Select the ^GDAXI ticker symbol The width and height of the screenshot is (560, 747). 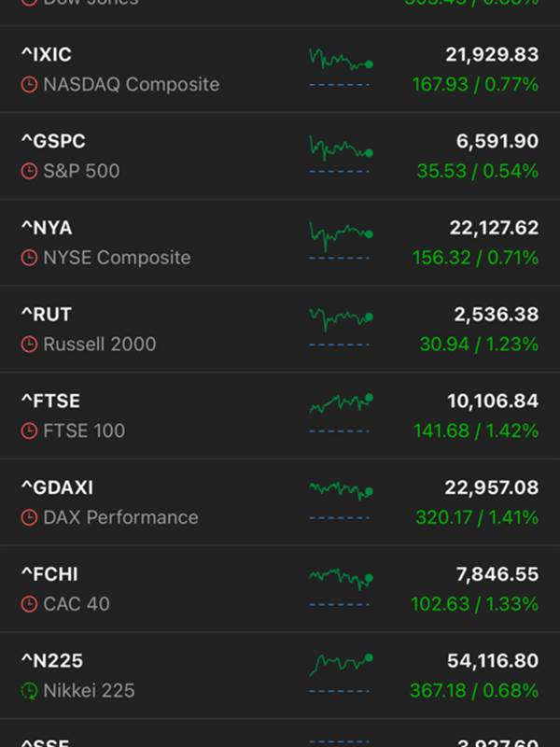click(57, 487)
